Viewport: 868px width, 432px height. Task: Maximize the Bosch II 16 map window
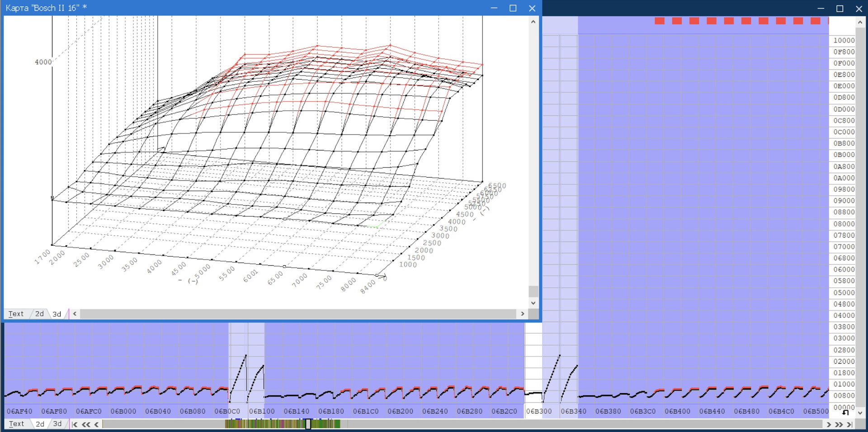[513, 8]
